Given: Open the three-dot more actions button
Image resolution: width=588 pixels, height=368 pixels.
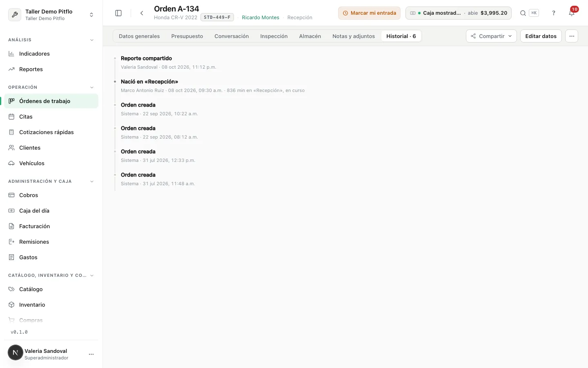Looking at the screenshot, I should 572,36.
